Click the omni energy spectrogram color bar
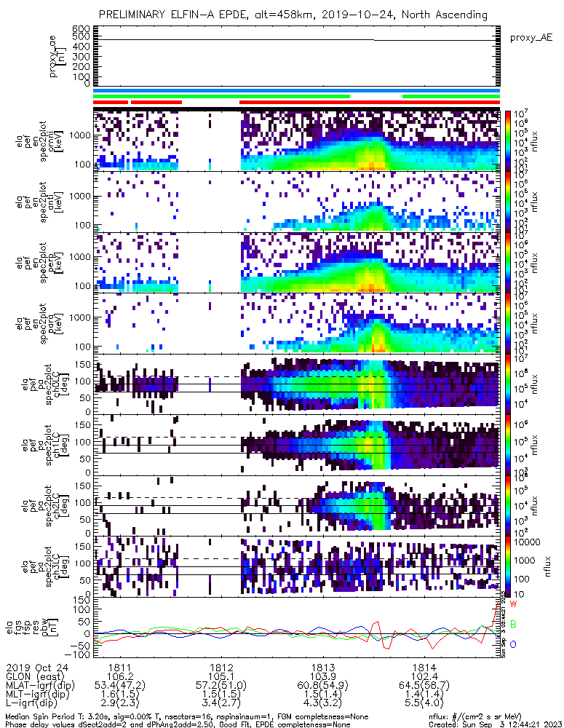564x728 pixels. (508, 141)
